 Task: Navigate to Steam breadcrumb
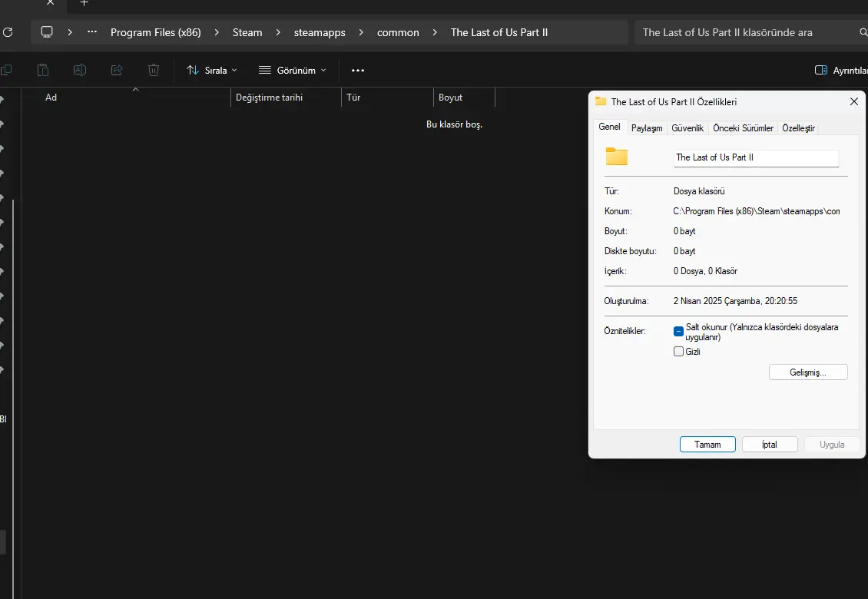pyautogui.click(x=247, y=33)
